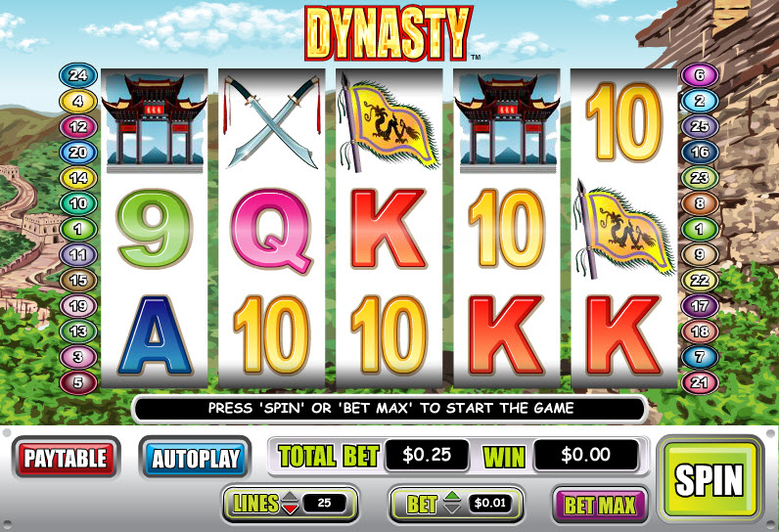Click the Bet Max button
The height and width of the screenshot is (532, 779).
(600, 506)
